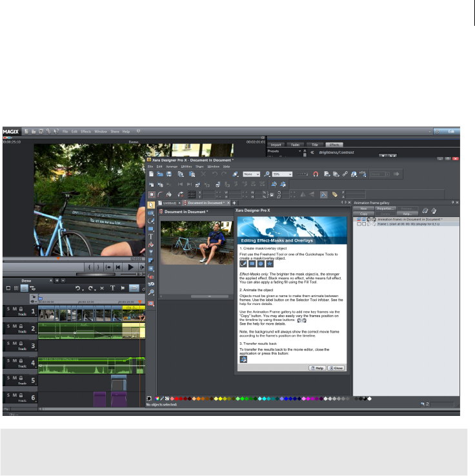Expand Track 1 options arrow
Screen dimensions: 475x476
click(36, 315)
